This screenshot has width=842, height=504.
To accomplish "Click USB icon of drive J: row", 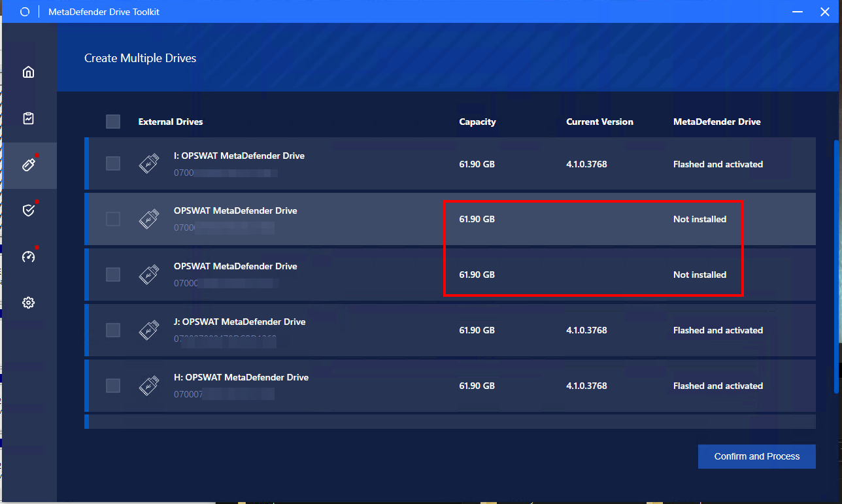I will coord(149,330).
